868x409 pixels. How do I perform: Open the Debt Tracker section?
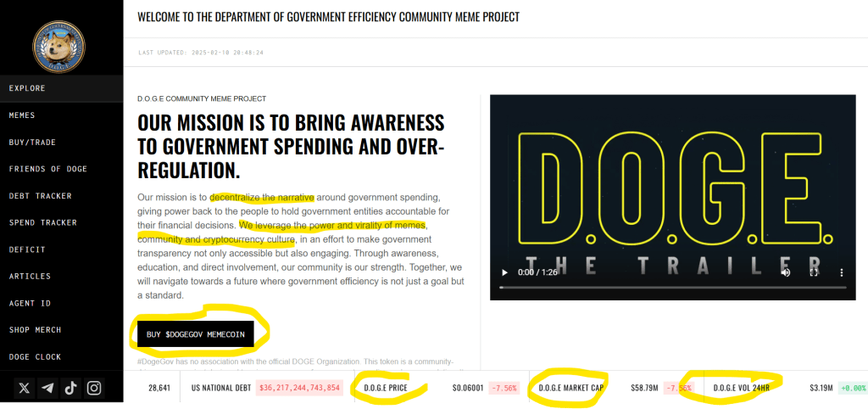[x=40, y=196]
